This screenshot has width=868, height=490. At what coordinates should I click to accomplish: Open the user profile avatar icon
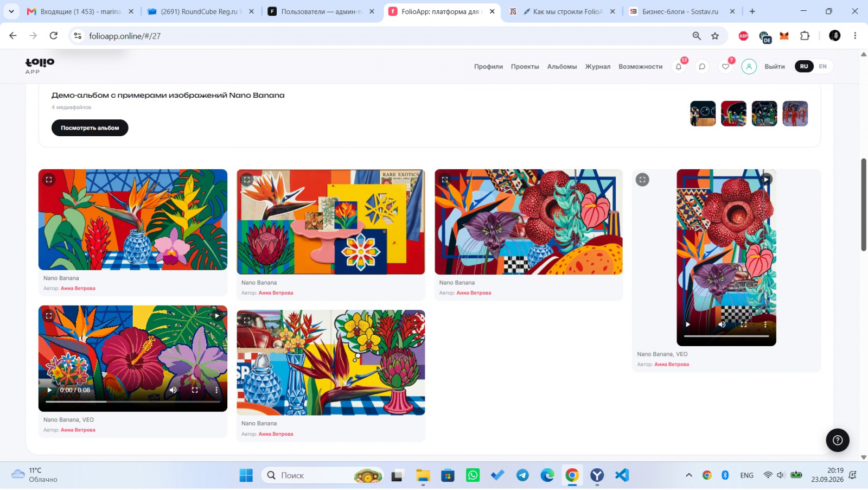click(x=749, y=67)
